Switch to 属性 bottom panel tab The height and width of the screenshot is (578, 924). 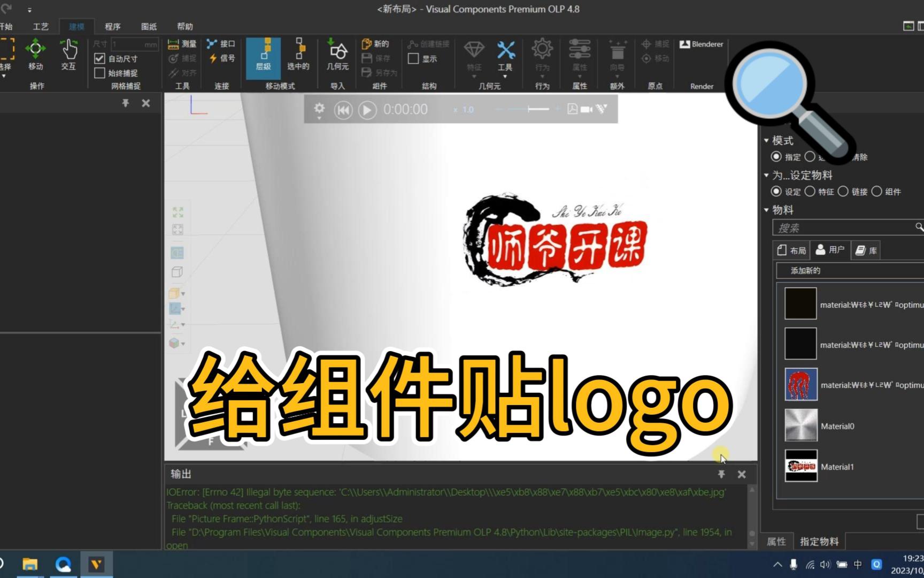coord(776,542)
